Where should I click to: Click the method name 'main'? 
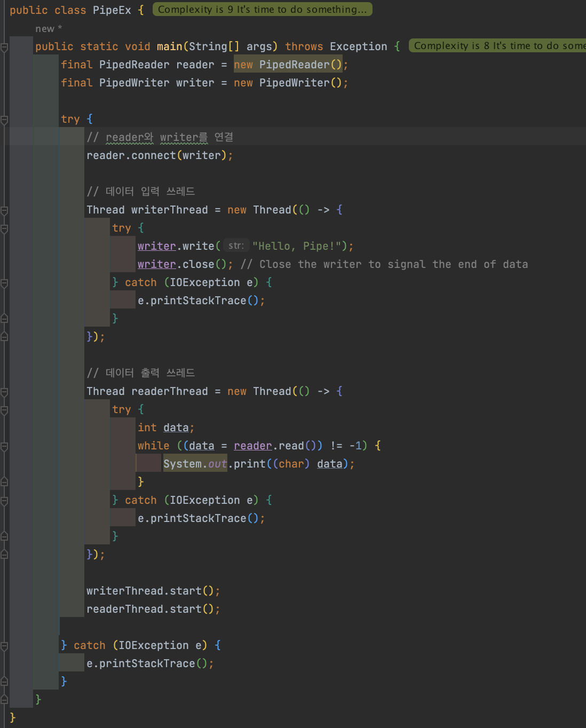click(x=170, y=46)
